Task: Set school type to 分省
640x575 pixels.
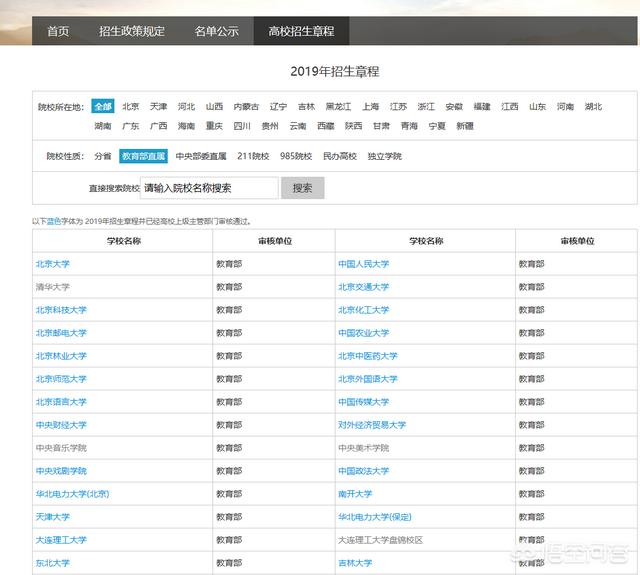Action: pos(103,156)
